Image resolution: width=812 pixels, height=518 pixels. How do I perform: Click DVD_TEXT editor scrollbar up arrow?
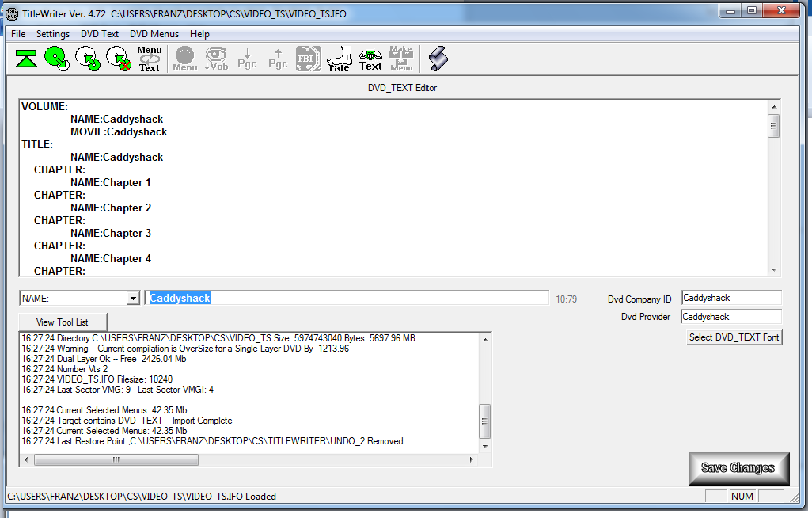774,107
